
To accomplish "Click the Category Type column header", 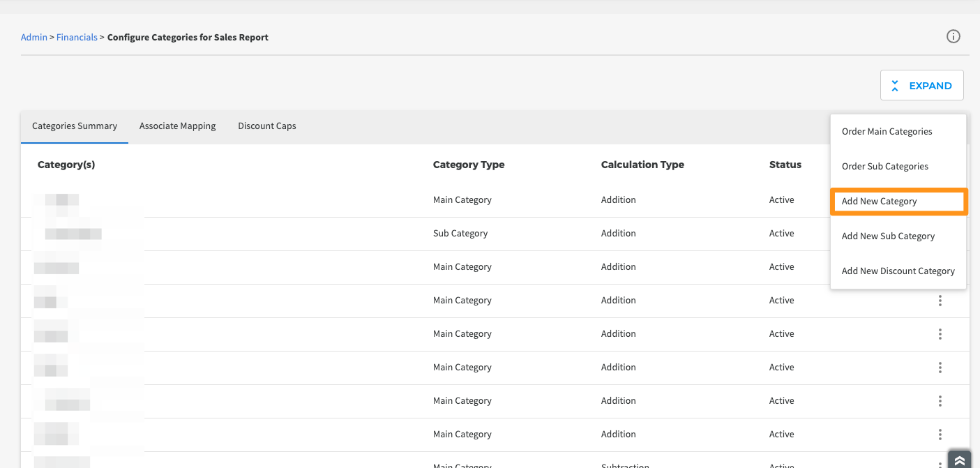I will tap(469, 165).
